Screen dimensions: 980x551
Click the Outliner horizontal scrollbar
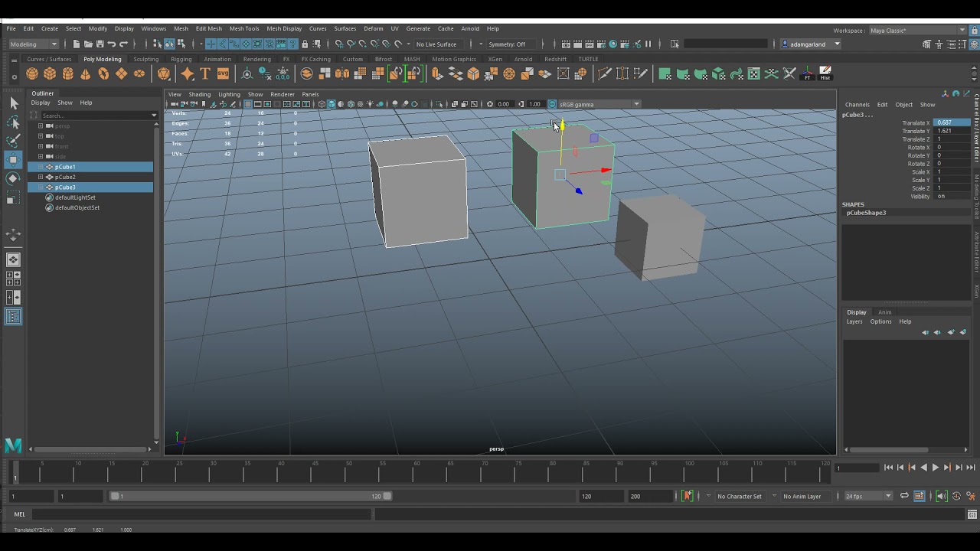(92, 448)
